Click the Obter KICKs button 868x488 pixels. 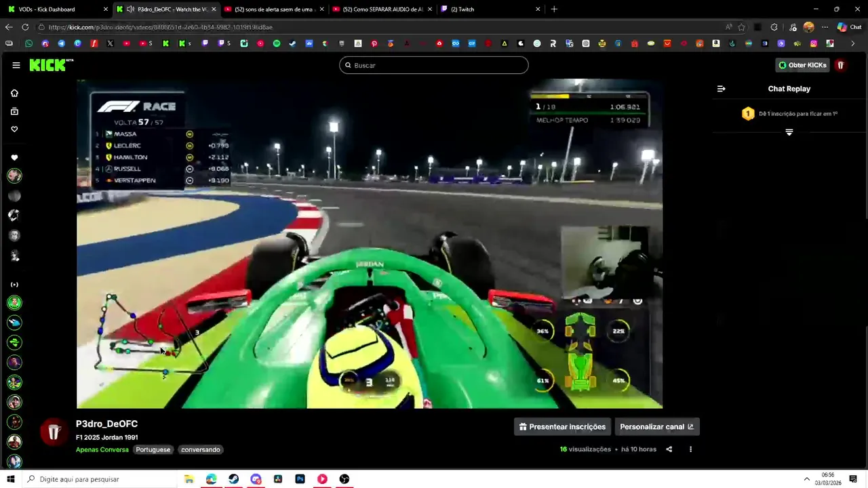pyautogui.click(x=803, y=65)
